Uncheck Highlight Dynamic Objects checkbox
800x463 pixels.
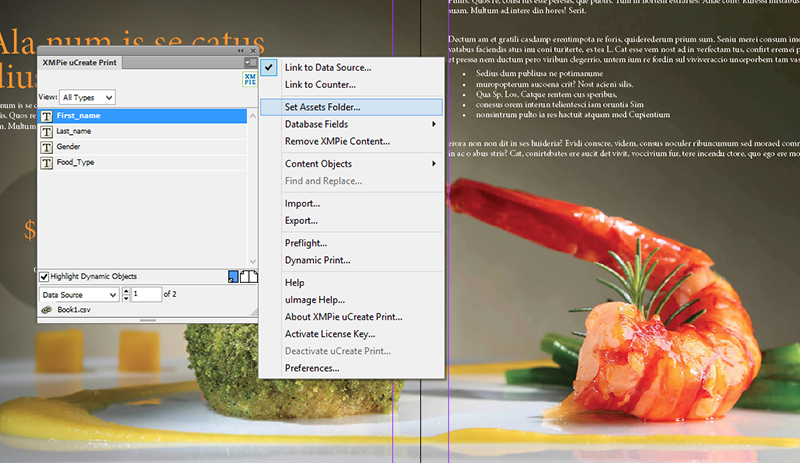click(44, 277)
